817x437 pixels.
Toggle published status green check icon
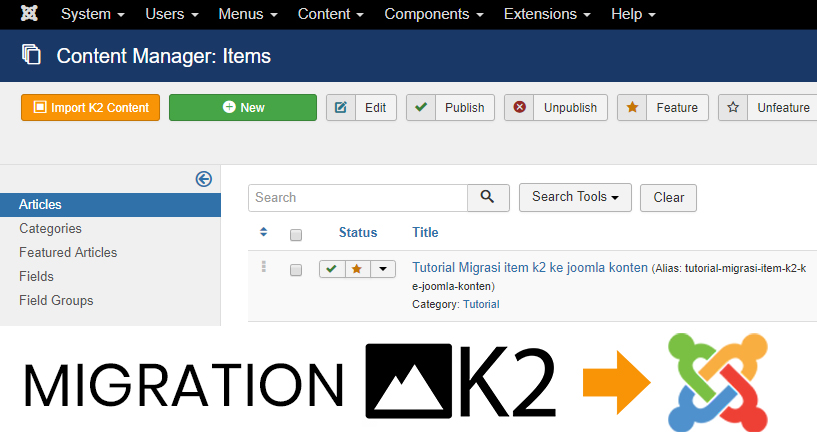coord(332,269)
